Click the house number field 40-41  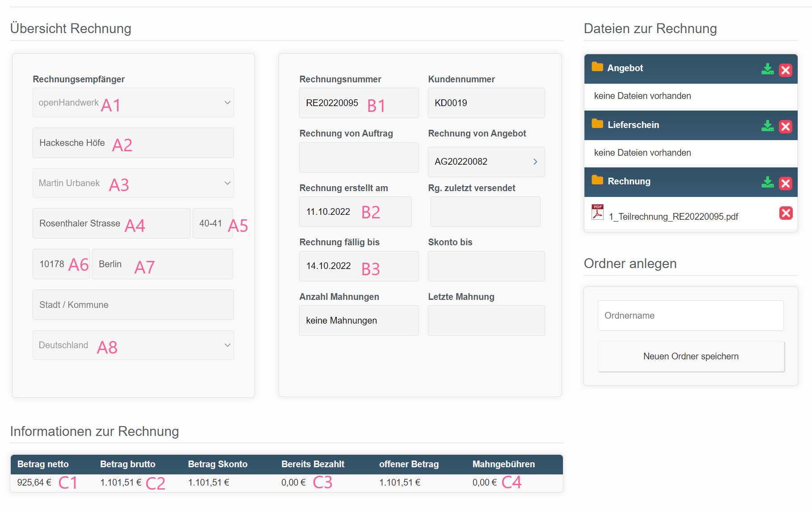click(x=213, y=223)
